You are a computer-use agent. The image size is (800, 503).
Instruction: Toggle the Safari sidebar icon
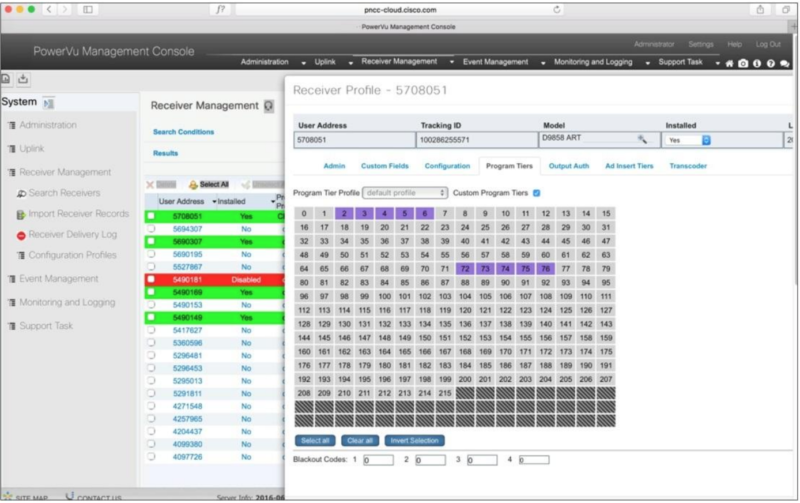[88, 10]
